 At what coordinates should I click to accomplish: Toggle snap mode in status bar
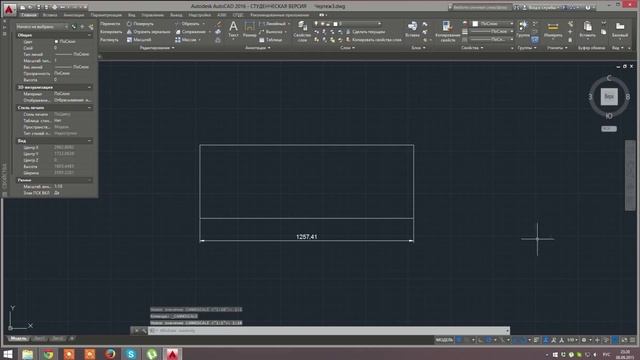[x=467, y=340]
